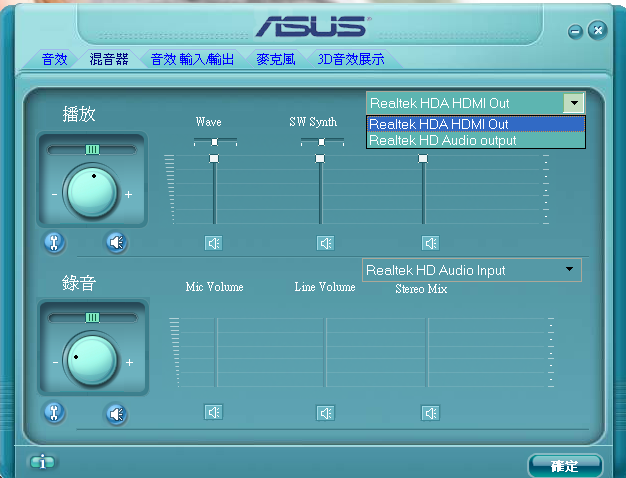This screenshot has width=626, height=478.
Task: Click the SW Synth balance slider
Action: click(322, 142)
